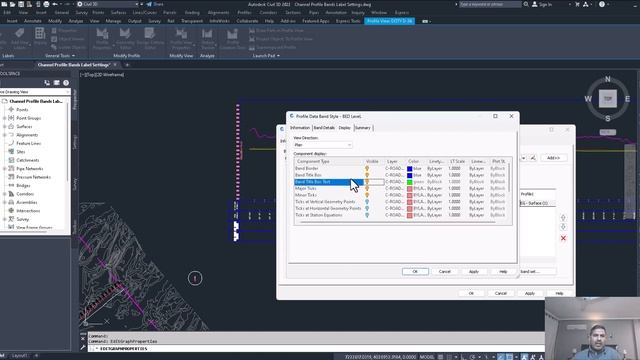The image size is (640, 360).
Task: Select Points icon in Toolspace tree
Action: pyautogui.click(x=11, y=109)
